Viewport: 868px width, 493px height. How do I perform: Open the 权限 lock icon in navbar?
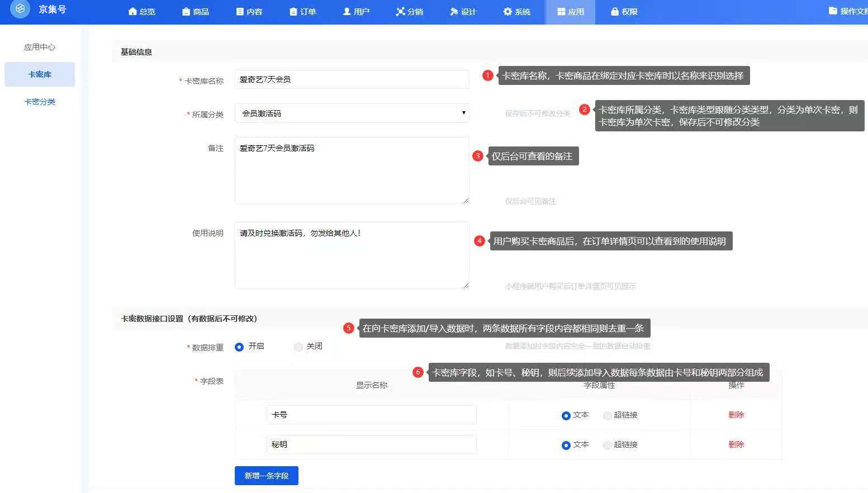tap(615, 12)
